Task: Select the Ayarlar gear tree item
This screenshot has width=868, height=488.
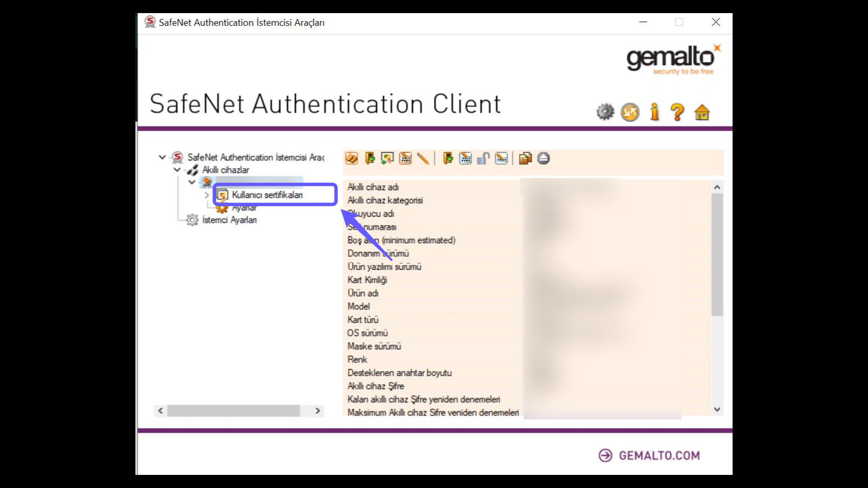Action: [x=244, y=207]
